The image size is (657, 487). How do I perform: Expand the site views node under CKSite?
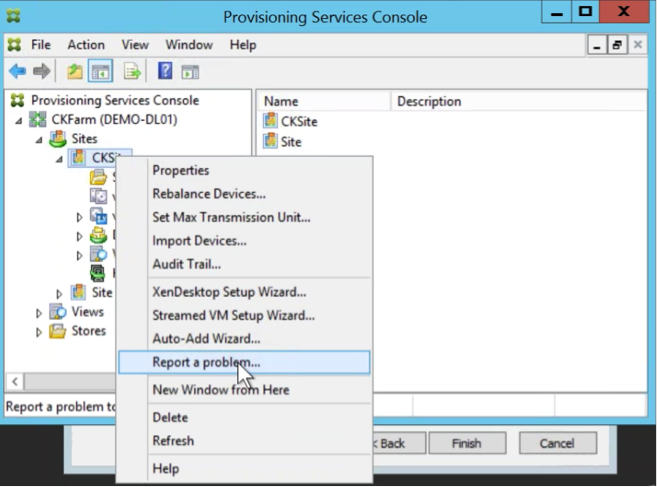pyautogui.click(x=79, y=256)
